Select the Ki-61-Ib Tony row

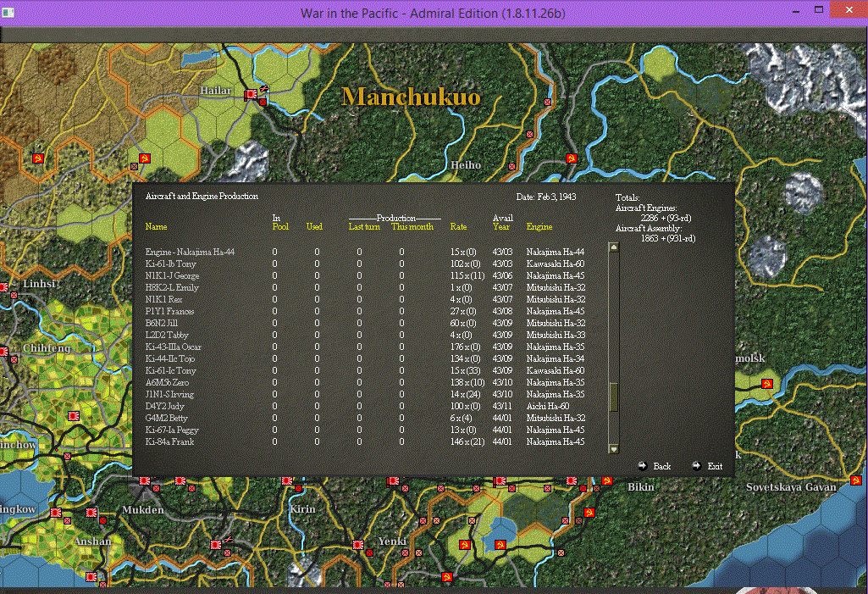tap(365, 264)
